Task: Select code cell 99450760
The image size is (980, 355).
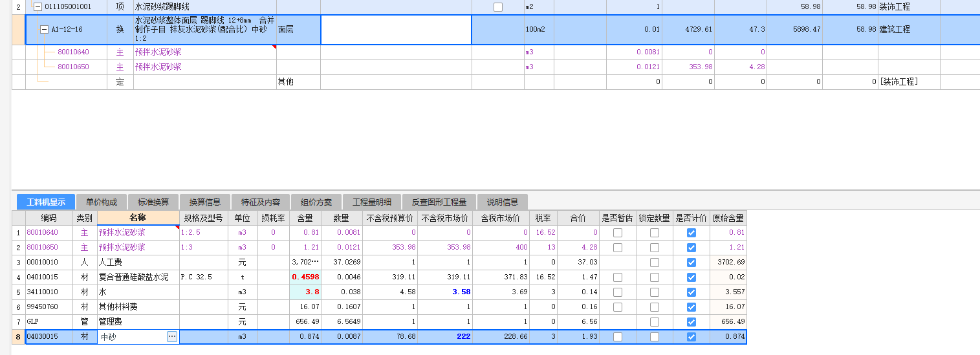Action: coord(49,307)
